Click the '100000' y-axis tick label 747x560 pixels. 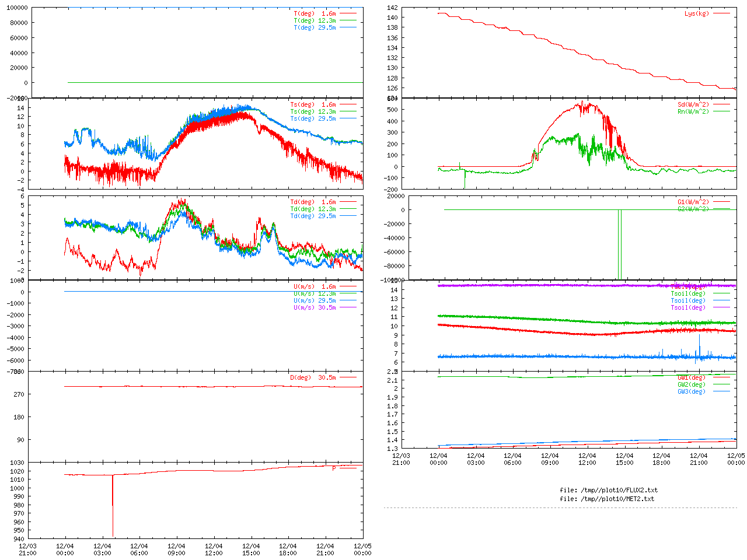click(x=17, y=8)
